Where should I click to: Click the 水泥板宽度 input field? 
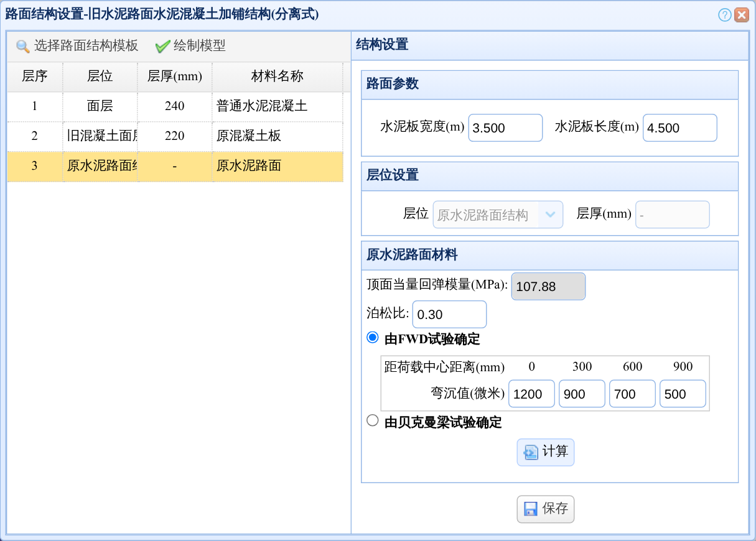click(x=505, y=127)
